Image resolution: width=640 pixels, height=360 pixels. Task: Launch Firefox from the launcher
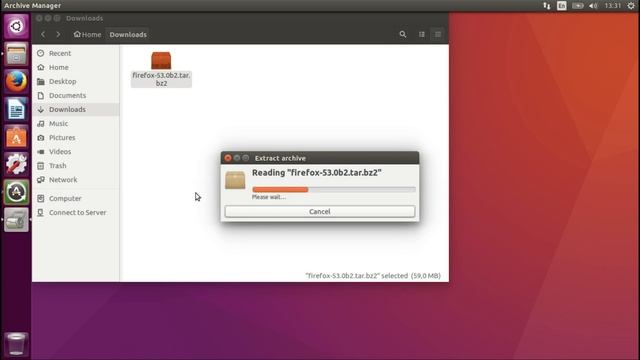(16, 81)
